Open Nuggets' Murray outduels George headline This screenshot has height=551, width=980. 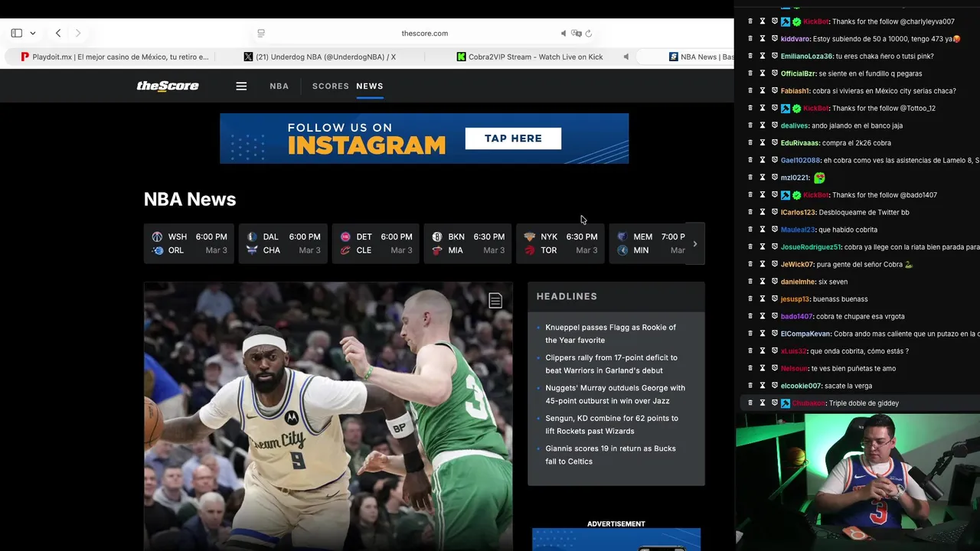click(x=615, y=394)
